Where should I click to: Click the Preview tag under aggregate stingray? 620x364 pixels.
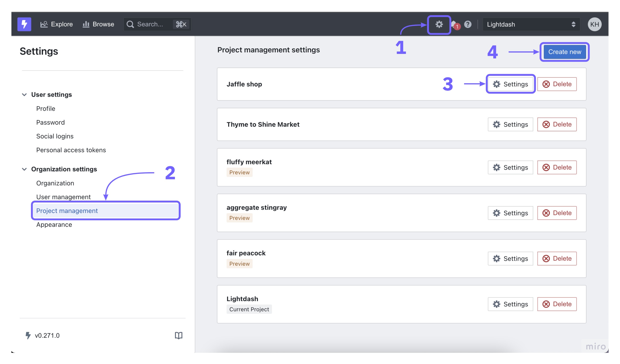(x=239, y=218)
